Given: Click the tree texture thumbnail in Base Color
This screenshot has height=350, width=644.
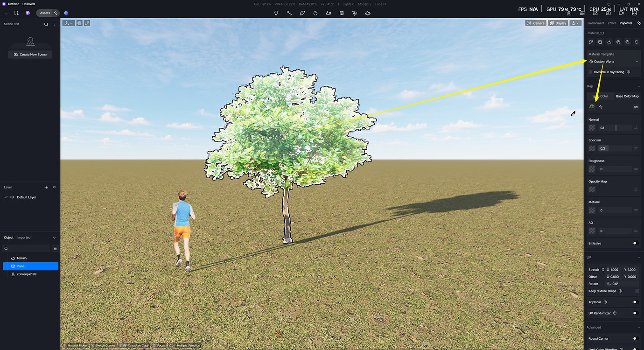Looking at the screenshot, I should (x=591, y=106).
